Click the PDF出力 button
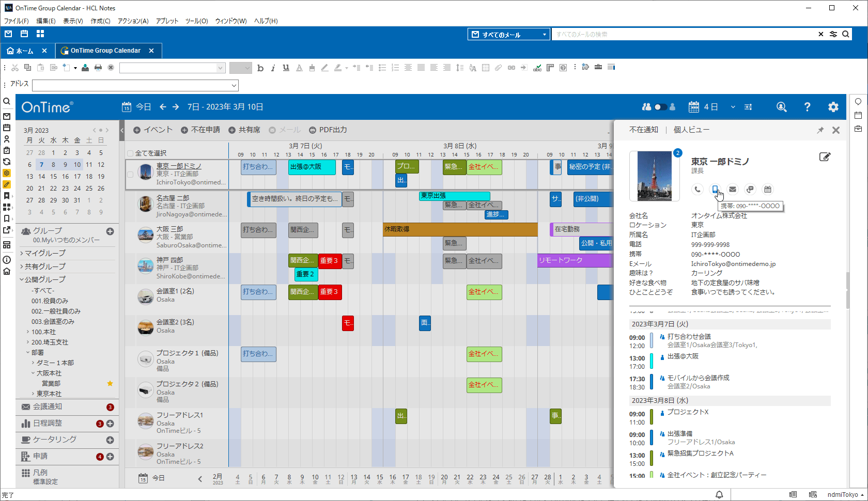This screenshot has width=868, height=501. [328, 130]
